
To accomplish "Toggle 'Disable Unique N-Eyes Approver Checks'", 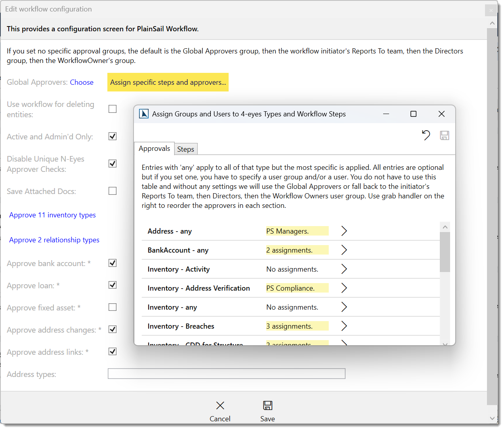I will click(112, 163).
